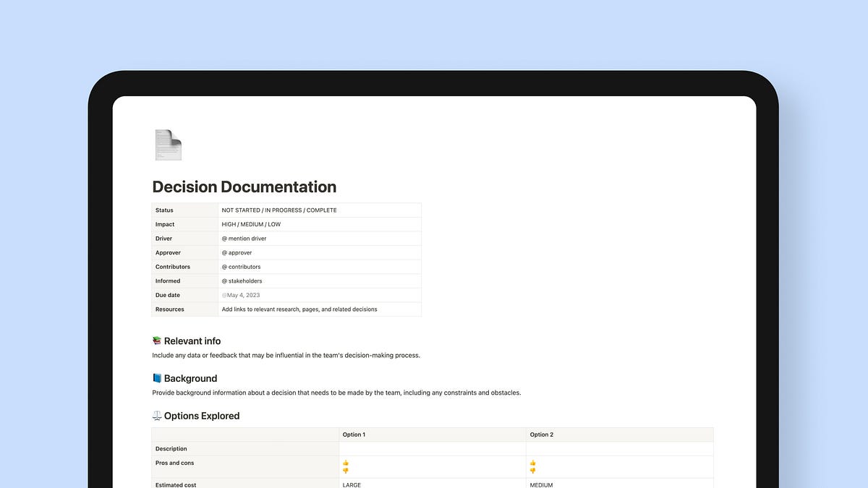The height and width of the screenshot is (488, 868).
Task: Click the Decision Documentation page title
Action: pos(244,187)
